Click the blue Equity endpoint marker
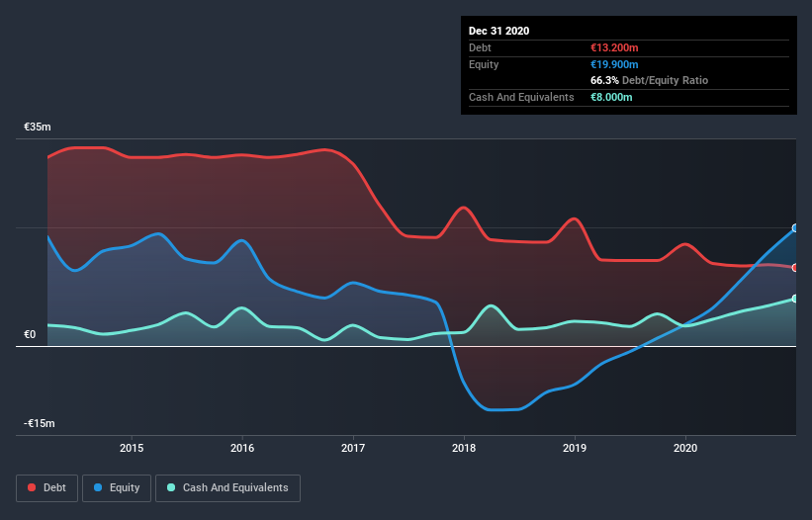 [x=795, y=228]
